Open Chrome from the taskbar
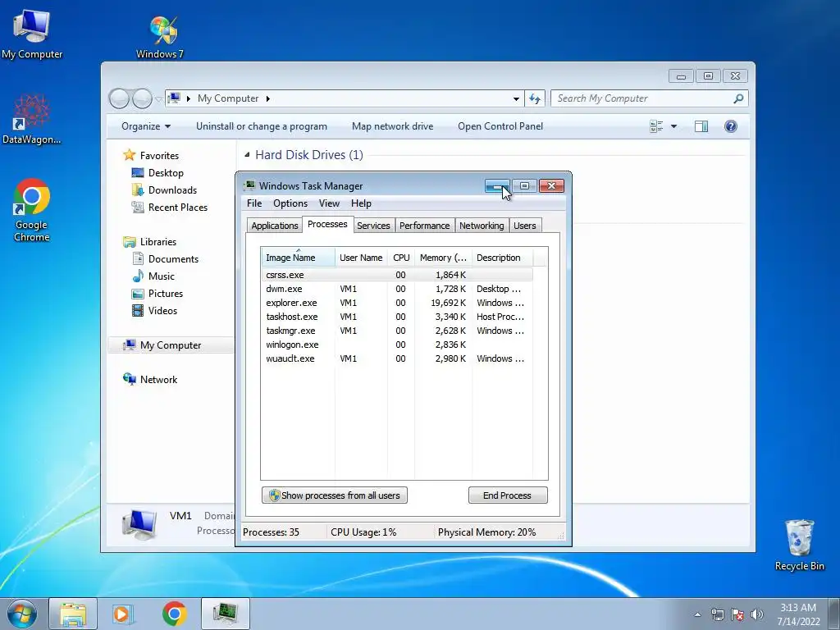This screenshot has height=630, width=840. [174, 614]
